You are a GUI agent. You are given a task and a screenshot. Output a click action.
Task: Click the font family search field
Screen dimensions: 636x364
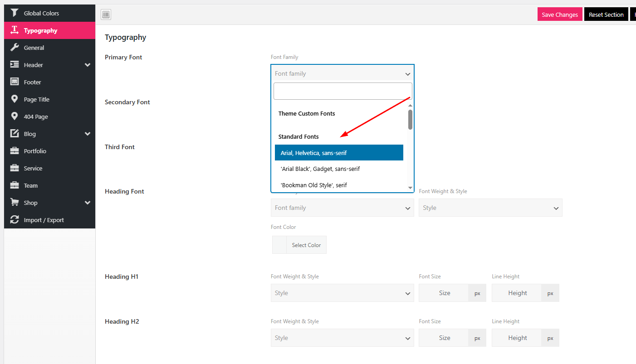[342, 91]
